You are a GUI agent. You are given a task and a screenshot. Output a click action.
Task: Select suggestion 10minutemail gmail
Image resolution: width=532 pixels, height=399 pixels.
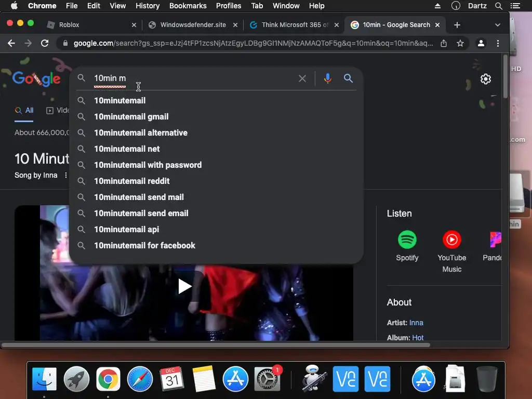(x=217, y=117)
